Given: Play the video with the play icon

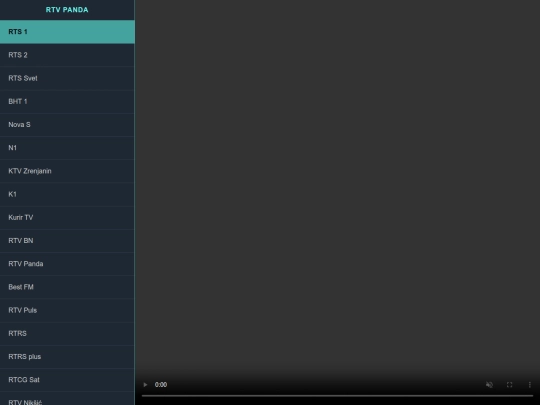Looking at the screenshot, I should [x=145, y=385].
